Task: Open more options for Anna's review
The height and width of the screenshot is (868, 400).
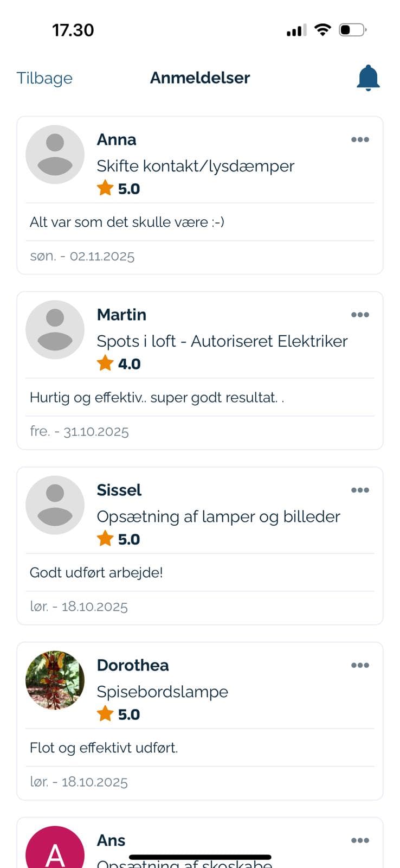Action: point(360,140)
